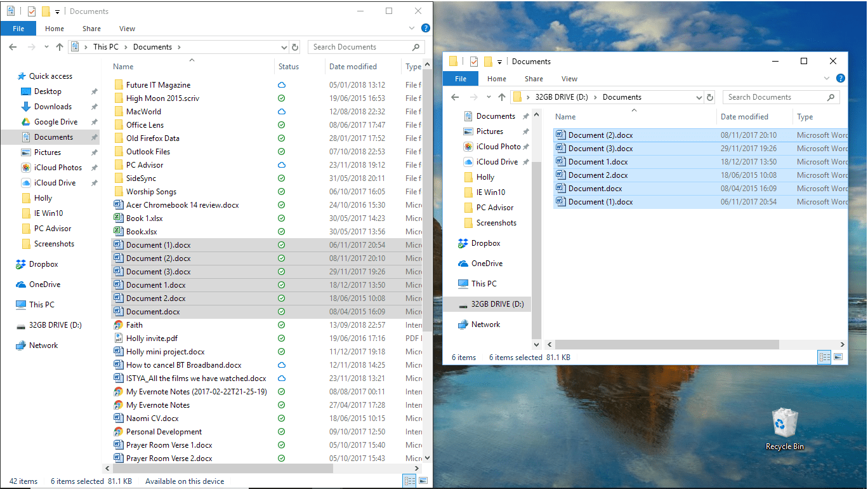Click the Up arrow to go to parent folder

(59, 46)
